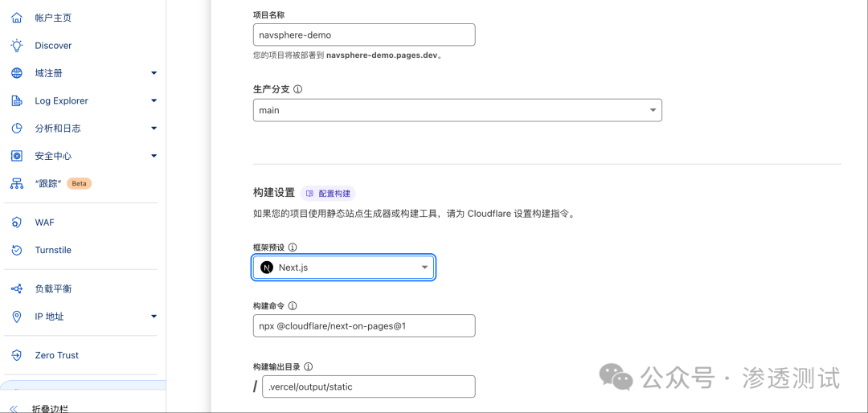868x413 pixels.
Task: Click the info icon next to 构建命令
Action: pos(293,305)
